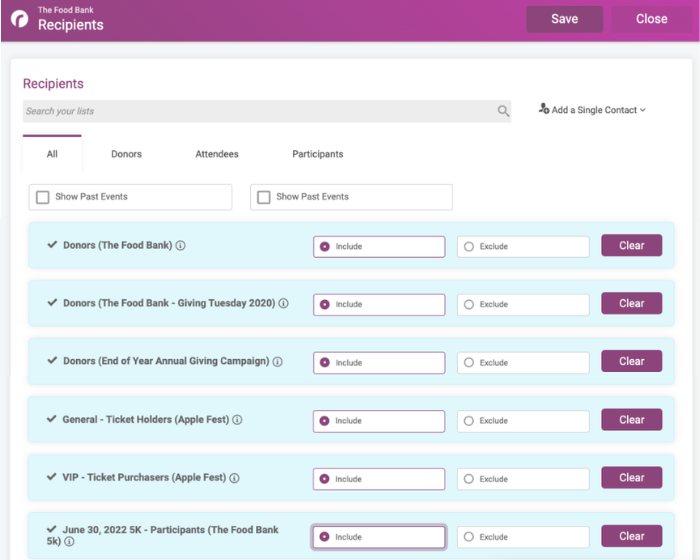Switch to the Participants tab
Image resolution: width=700 pixels, height=560 pixels.
click(318, 154)
